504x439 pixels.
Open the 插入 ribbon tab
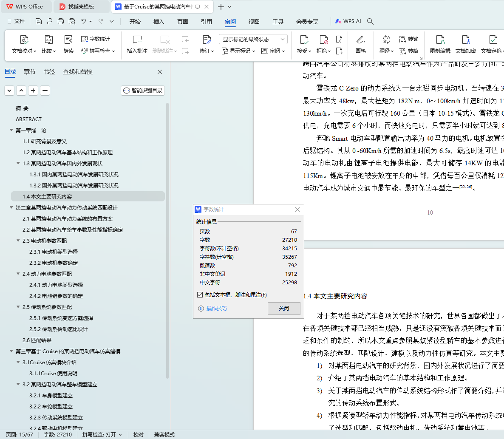(159, 22)
